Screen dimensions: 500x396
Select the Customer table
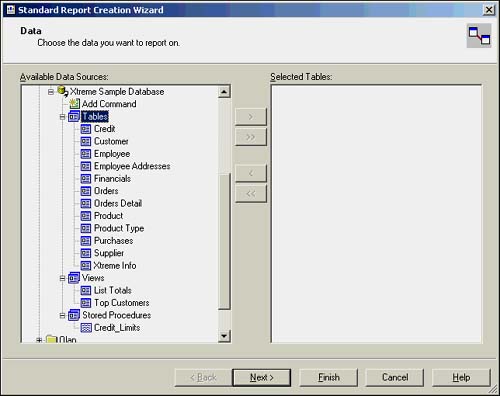pos(111,141)
